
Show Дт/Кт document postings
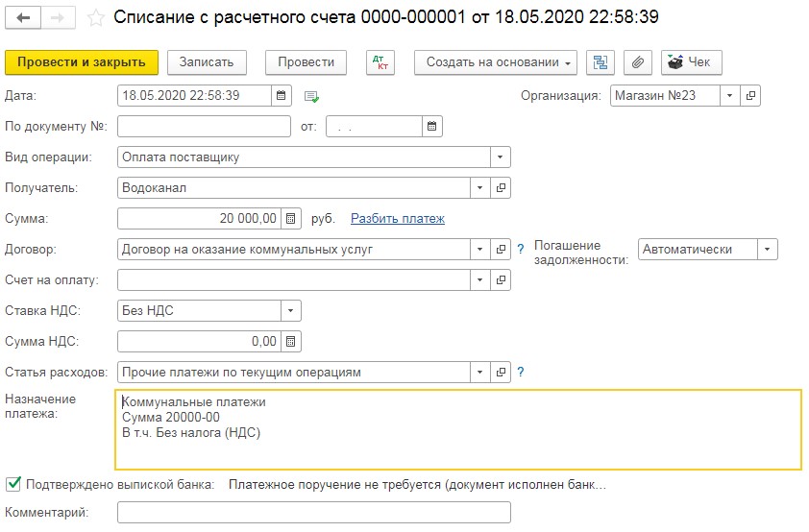pos(381,62)
